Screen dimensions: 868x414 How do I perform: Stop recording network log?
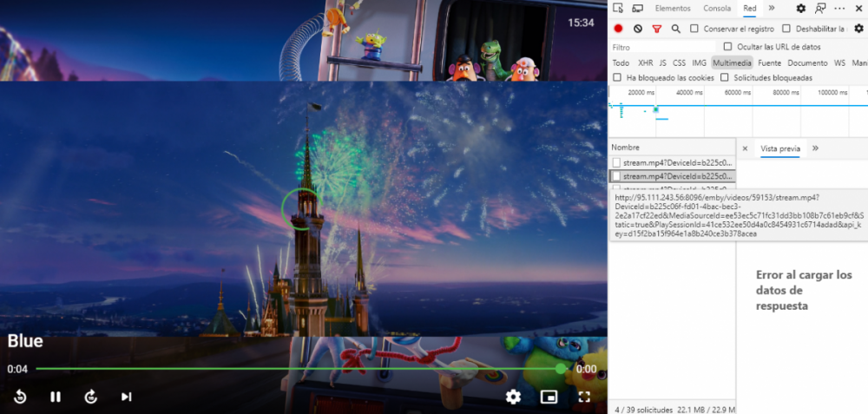(618, 29)
